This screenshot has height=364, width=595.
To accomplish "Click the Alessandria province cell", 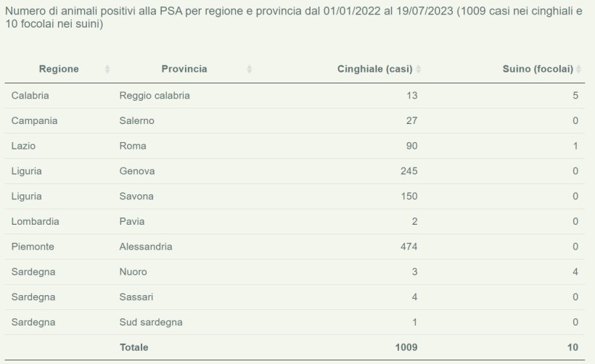I will (146, 247).
